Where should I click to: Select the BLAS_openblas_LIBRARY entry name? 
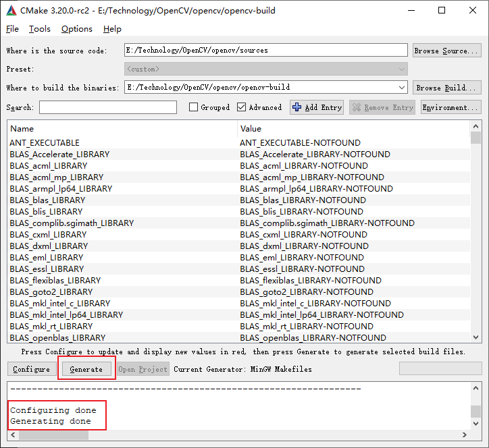point(57,338)
